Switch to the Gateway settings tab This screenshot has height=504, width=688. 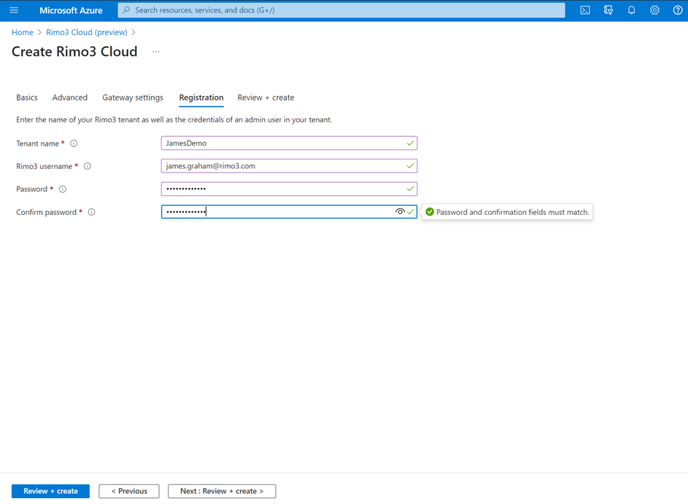133,97
